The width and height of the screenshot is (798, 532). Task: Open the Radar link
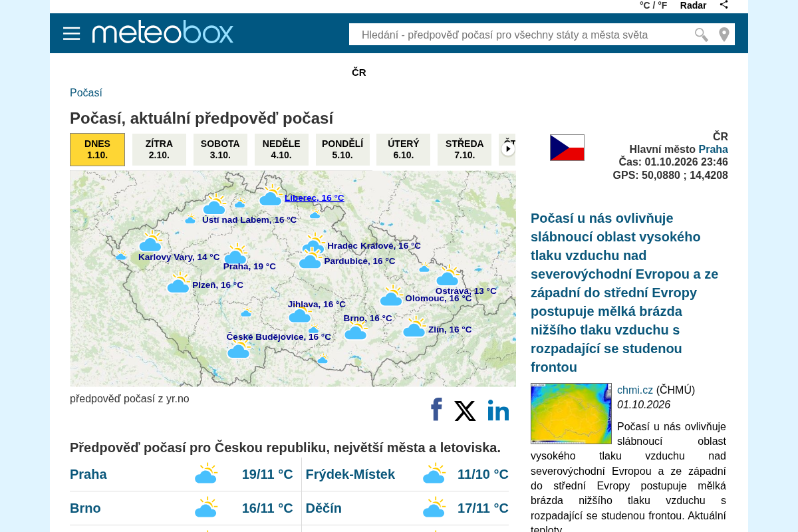(693, 5)
